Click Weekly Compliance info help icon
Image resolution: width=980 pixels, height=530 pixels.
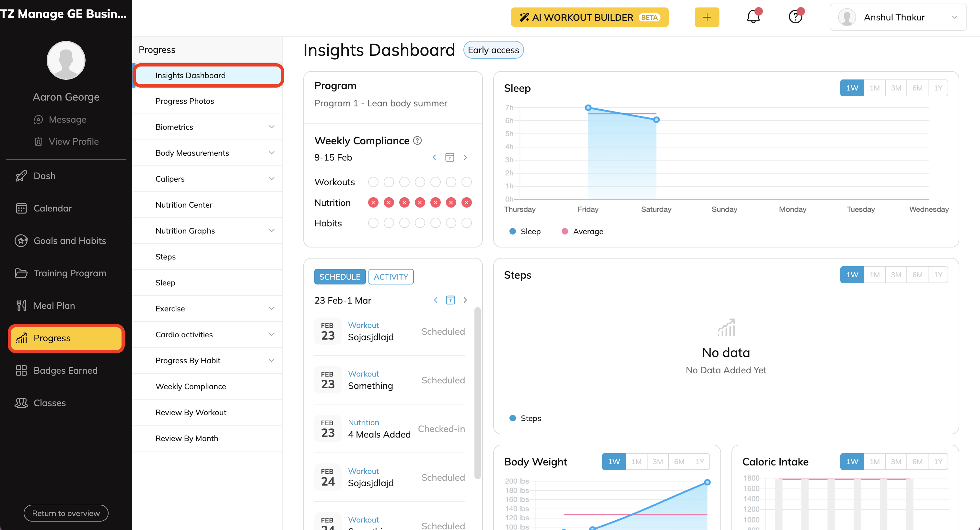pos(417,140)
